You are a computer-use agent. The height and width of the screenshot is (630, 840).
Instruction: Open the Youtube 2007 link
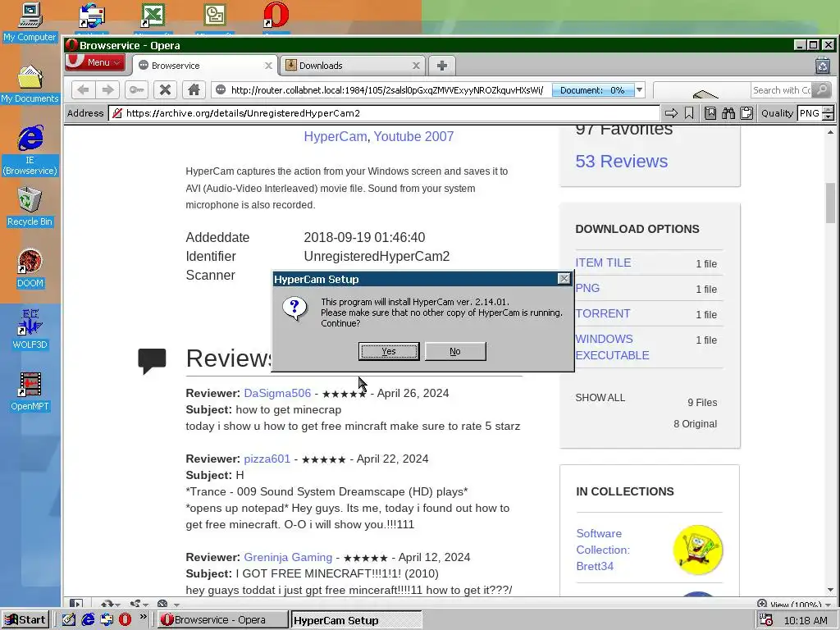click(x=413, y=137)
